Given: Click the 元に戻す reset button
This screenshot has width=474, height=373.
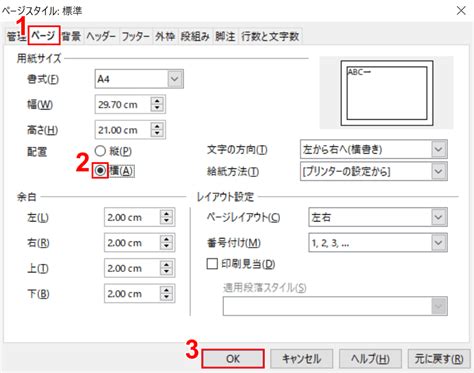Looking at the screenshot, I should pos(439,359).
